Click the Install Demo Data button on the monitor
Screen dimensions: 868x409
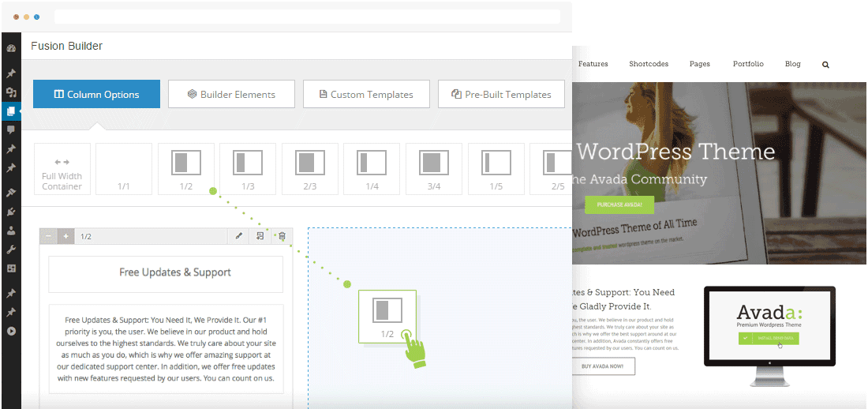coord(769,337)
